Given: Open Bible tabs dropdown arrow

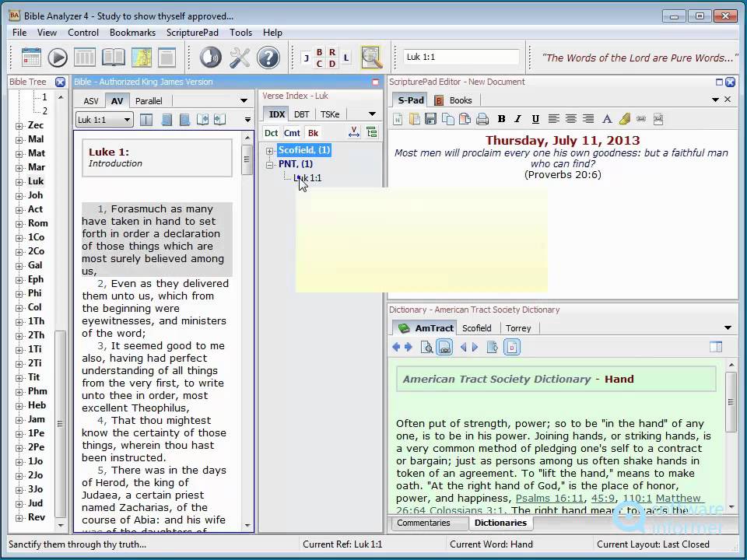Looking at the screenshot, I should pyautogui.click(x=244, y=100).
